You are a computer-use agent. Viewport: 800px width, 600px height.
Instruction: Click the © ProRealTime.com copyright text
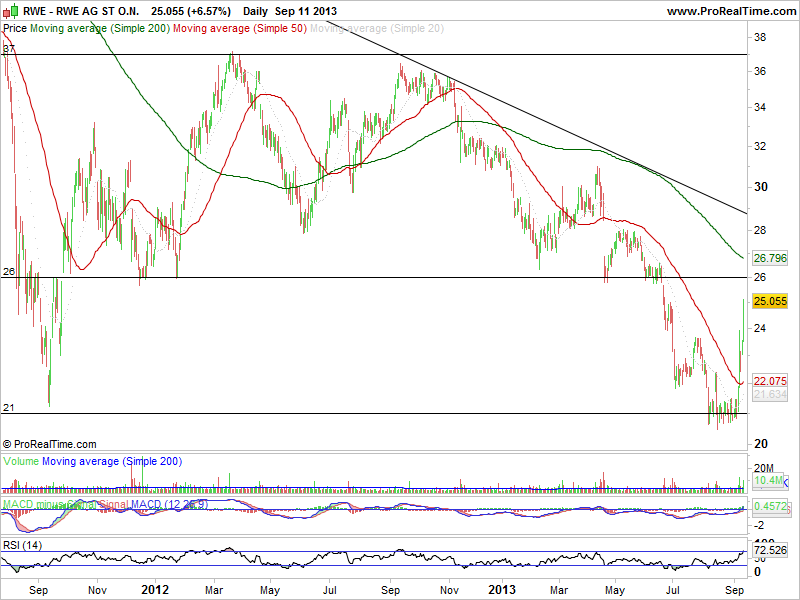(x=49, y=444)
